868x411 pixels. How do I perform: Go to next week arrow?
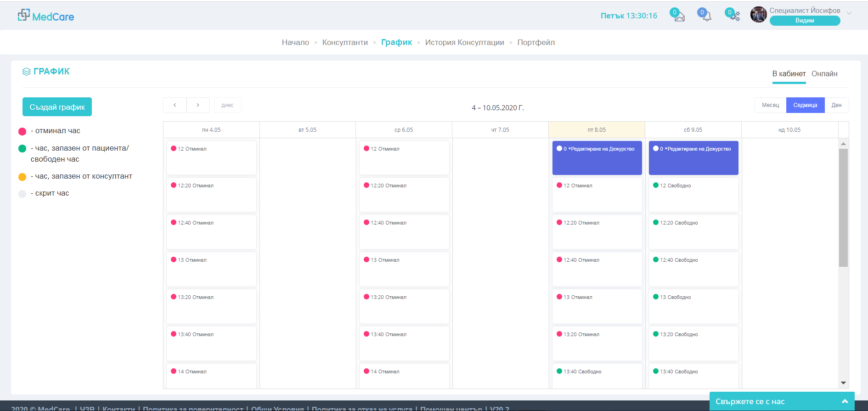tap(198, 105)
